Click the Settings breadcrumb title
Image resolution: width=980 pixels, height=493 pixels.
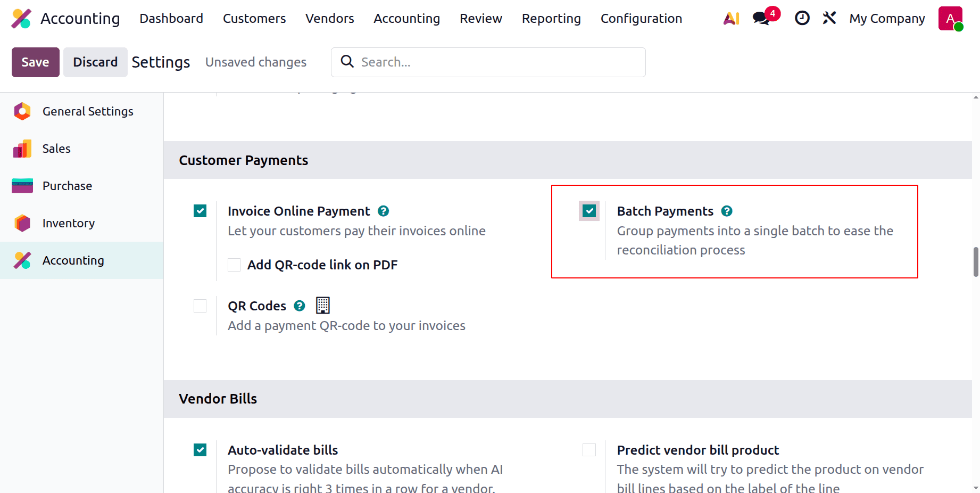161,62
